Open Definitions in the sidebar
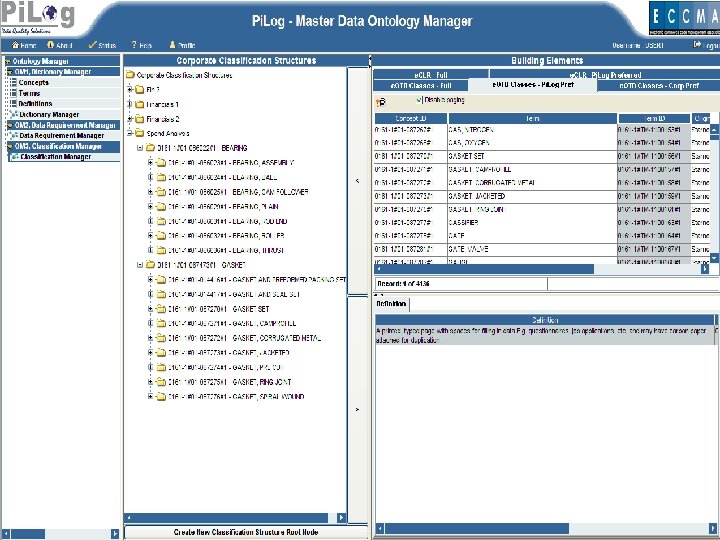 pos(35,104)
